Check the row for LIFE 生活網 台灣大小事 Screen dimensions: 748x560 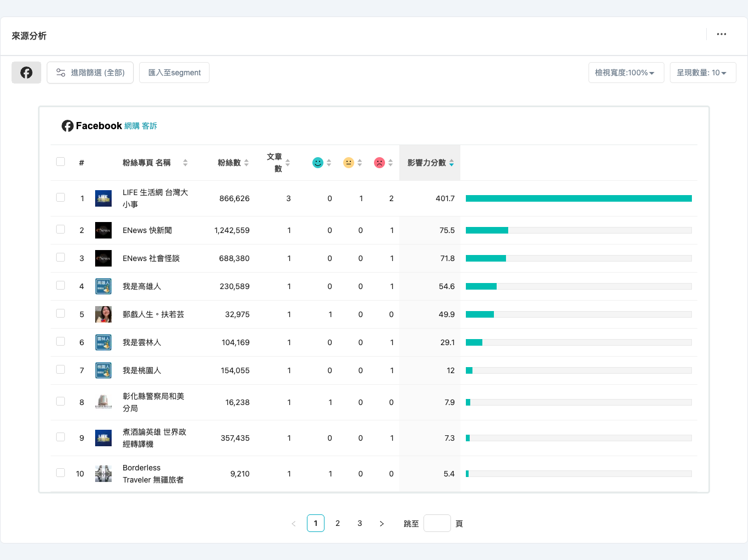click(61, 197)
